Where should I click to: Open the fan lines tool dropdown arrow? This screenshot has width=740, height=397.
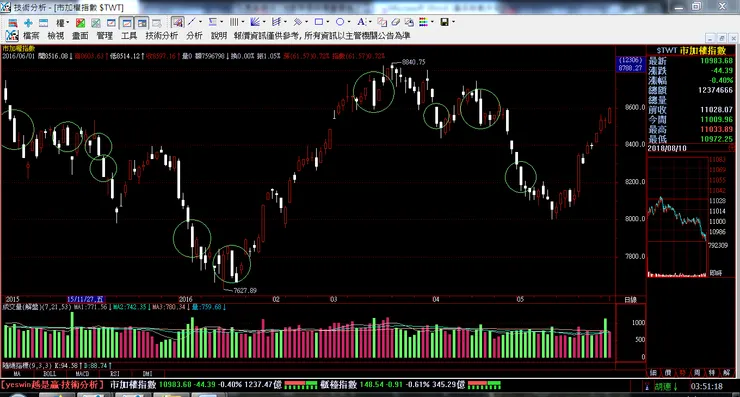pos(264,22)
